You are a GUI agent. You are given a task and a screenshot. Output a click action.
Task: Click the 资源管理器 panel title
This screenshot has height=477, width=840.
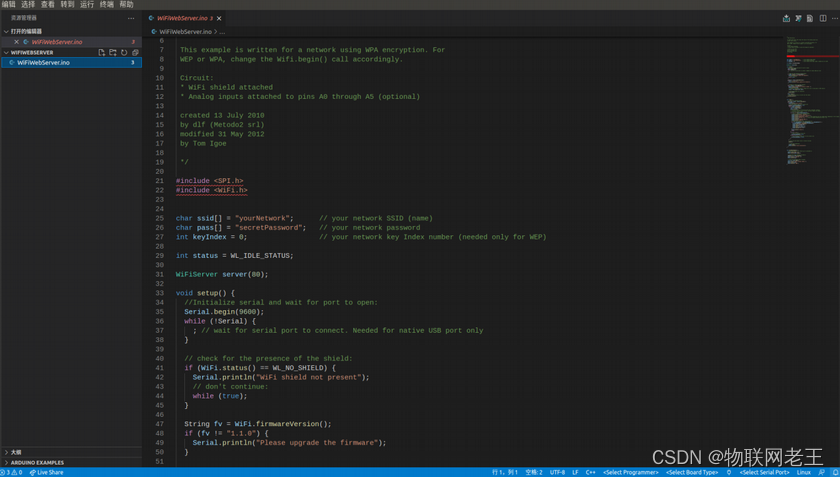point(24,18)
